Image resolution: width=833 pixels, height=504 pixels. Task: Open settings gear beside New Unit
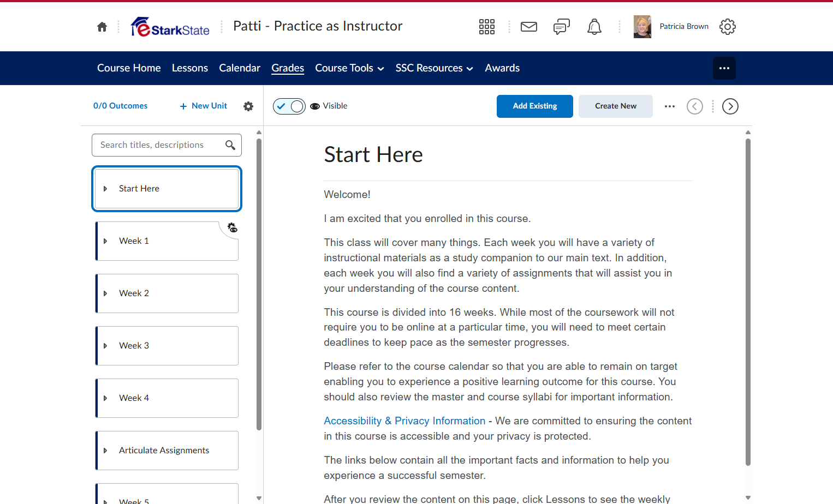tap(248, 106)
